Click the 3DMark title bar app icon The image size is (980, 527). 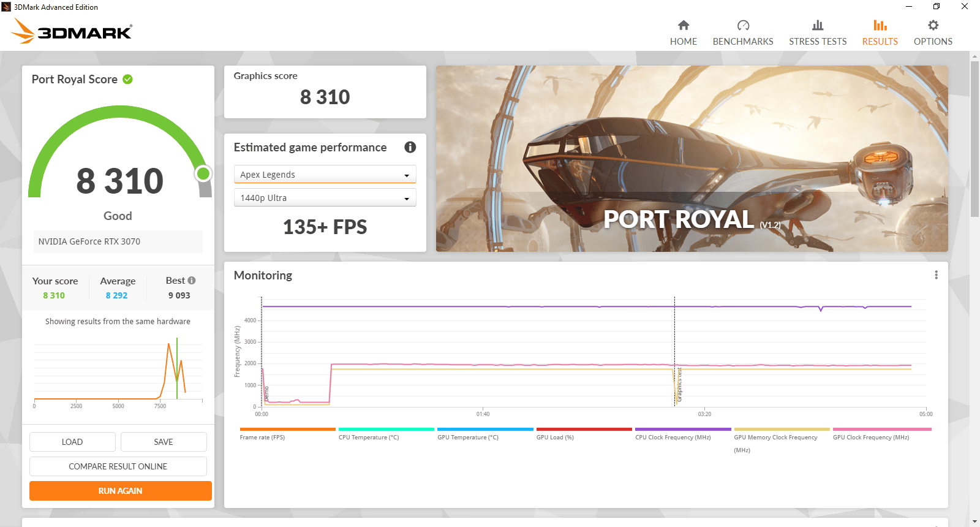click(x=6, y=7)
